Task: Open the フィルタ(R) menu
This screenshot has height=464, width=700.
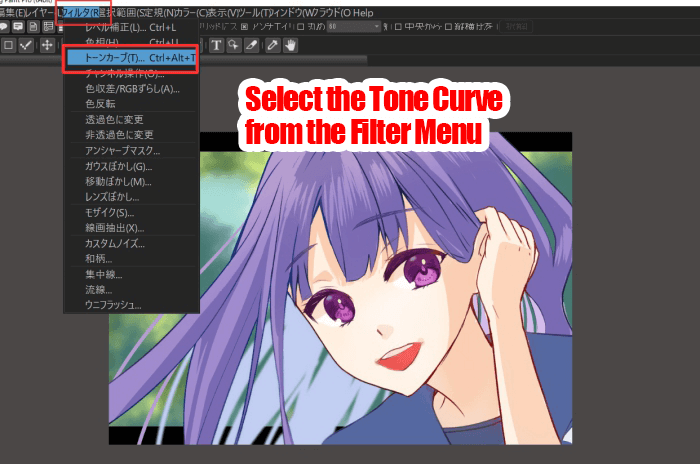Action: [x=83, y=13]
